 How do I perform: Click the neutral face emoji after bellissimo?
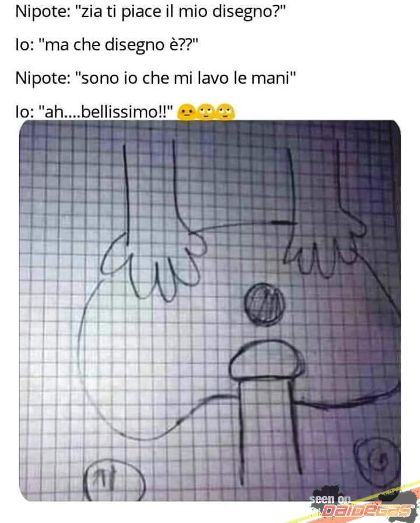coord(187,113)
